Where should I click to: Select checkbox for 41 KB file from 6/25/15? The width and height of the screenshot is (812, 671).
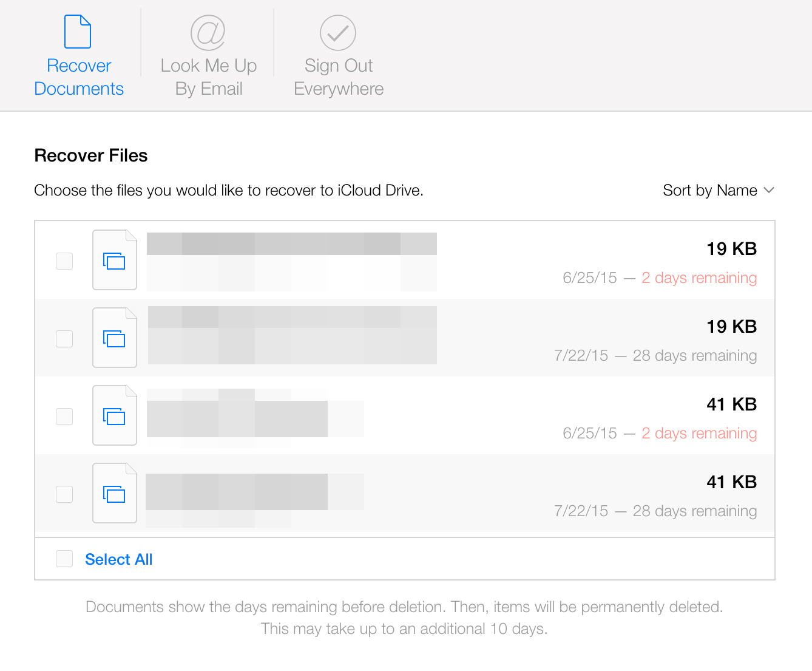coord(64,417)
